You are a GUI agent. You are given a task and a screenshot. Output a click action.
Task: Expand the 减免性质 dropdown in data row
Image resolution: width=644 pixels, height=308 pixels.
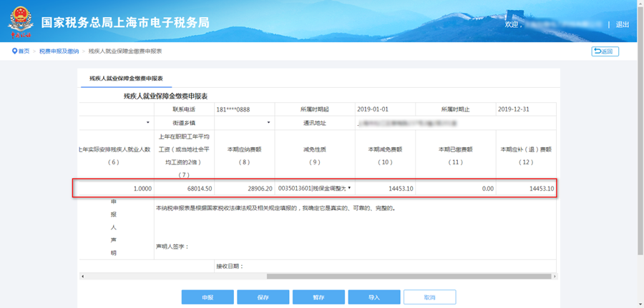(x=349, y=189)
